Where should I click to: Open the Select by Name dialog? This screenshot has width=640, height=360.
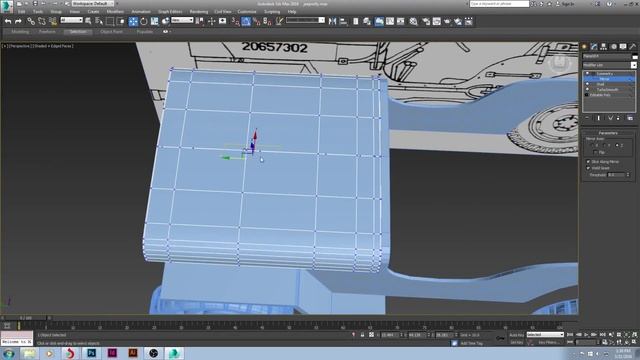99,21
